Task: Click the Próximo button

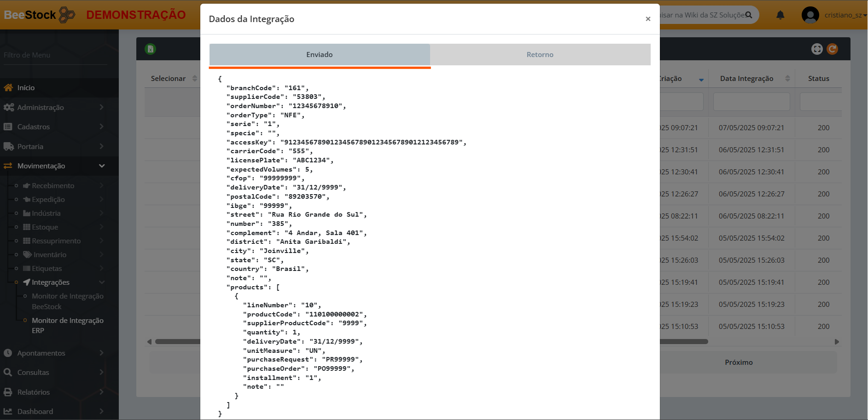Action: (x=738, y=362)
